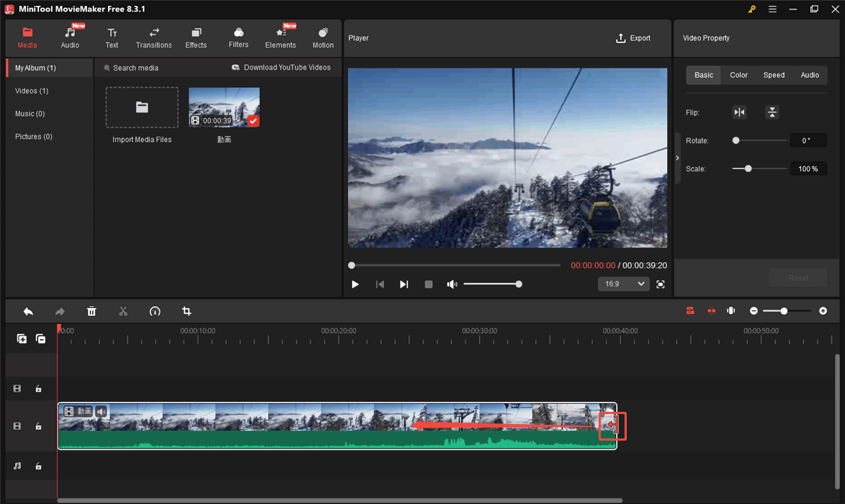
Task: Toggle lock on the main video track
Action: [39, 426]
